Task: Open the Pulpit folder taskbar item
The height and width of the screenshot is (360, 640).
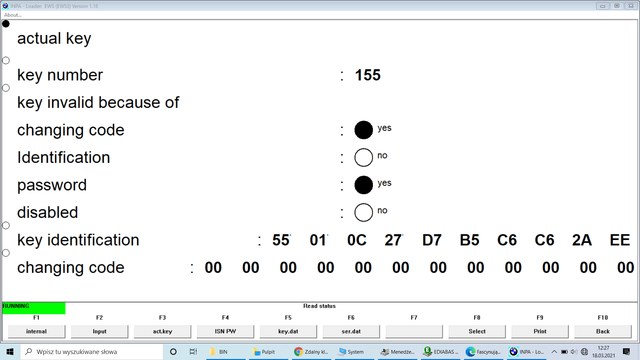Action: tap(268, 351)
